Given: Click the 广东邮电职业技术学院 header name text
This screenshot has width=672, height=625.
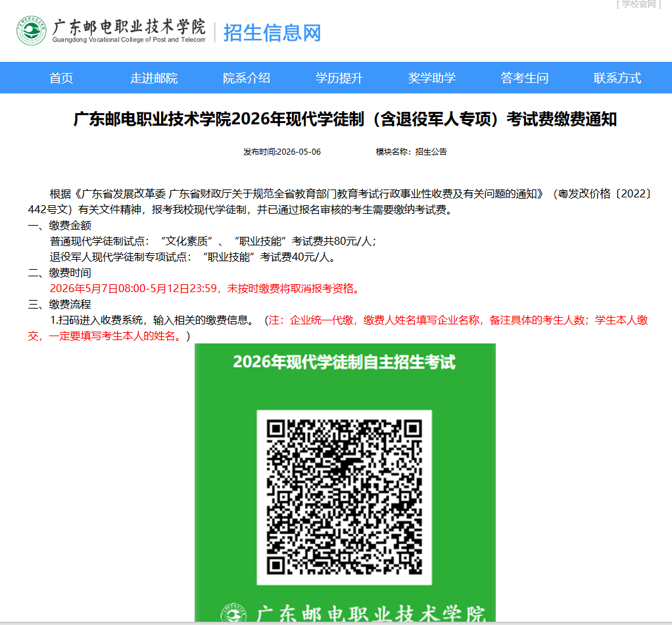Looking at the screenshot, I should [129, 27].
